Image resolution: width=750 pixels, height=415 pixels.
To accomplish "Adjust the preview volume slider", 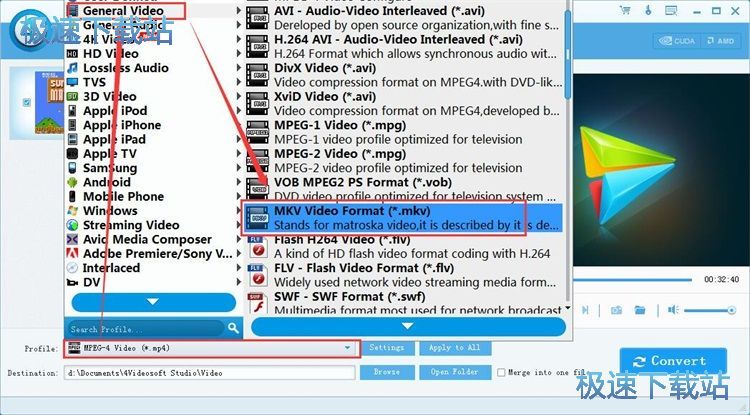I will click(709, 311).
